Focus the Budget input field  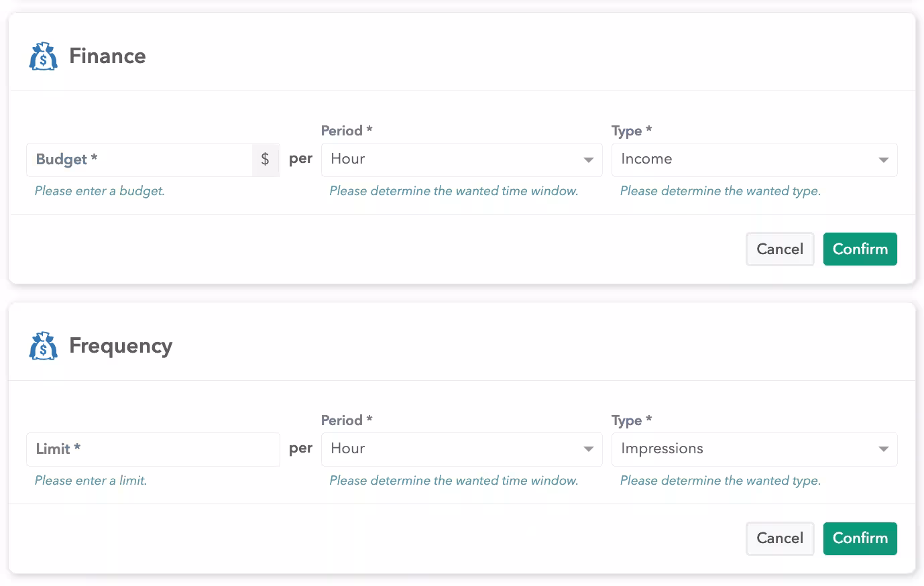click(x=139, y=160)
